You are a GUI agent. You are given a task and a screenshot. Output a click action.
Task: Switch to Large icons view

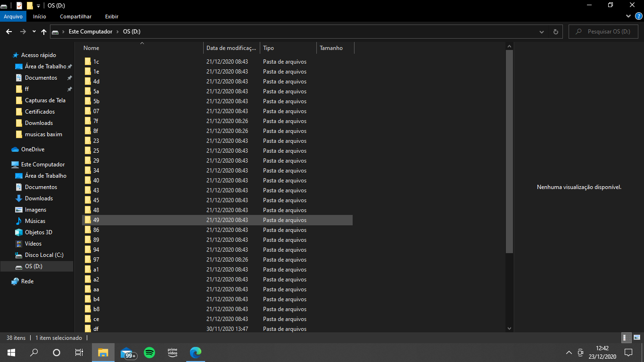tap(637, 337)
